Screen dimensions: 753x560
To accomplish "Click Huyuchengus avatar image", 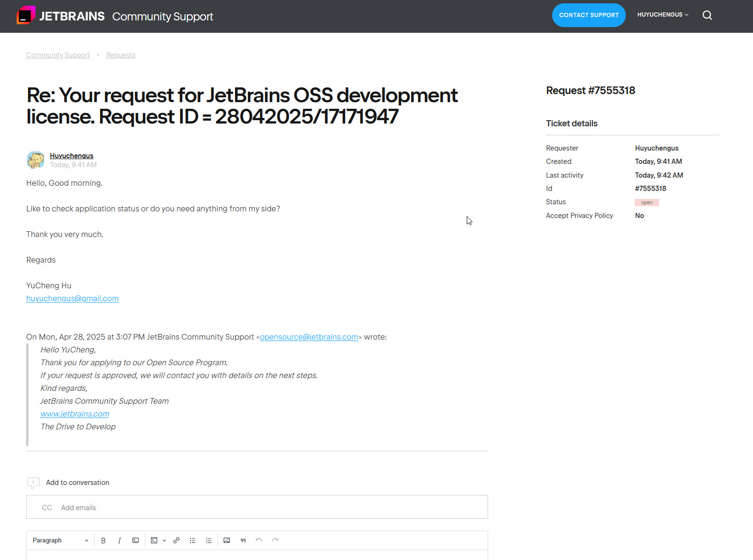I will coord(36,160).
